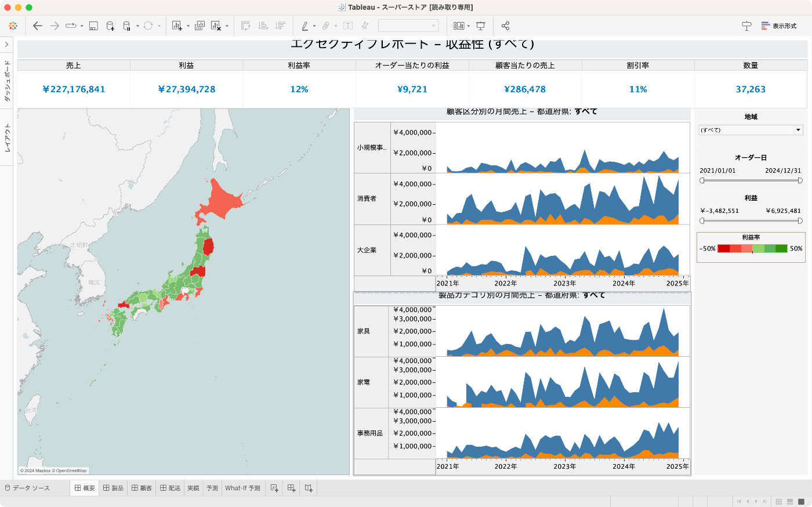The height and width of the screenshot is (507, 812).
Task: Open highlight dropdown arrow
Action: (314, 26)
